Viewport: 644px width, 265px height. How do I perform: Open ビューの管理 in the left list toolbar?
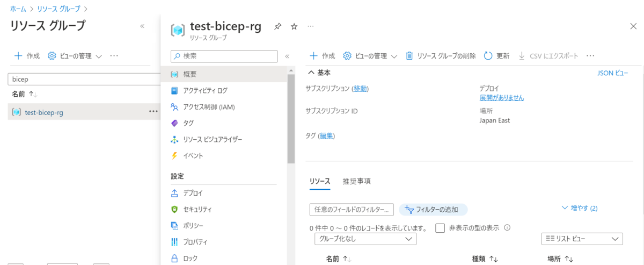pyautogui.click(x=75, y=56)
